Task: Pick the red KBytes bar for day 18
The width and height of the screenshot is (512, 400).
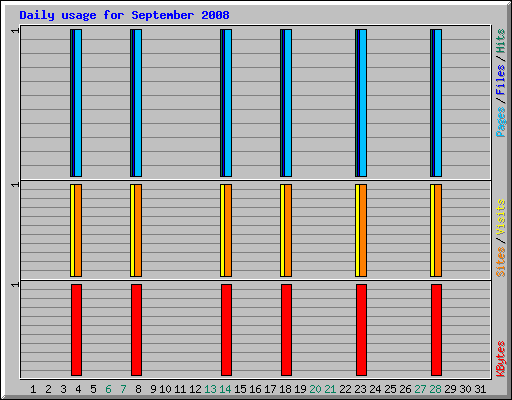Action: click(x=286, y=330)
